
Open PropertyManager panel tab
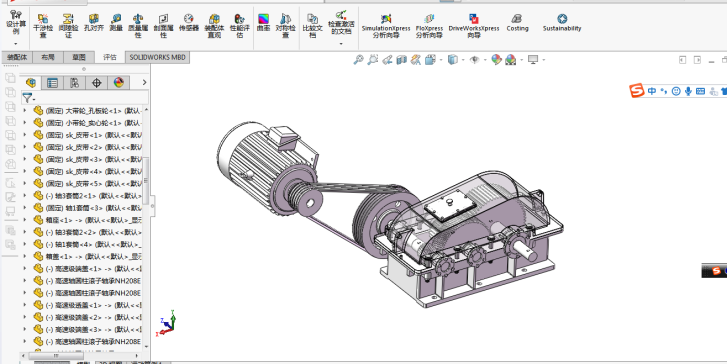52,83
